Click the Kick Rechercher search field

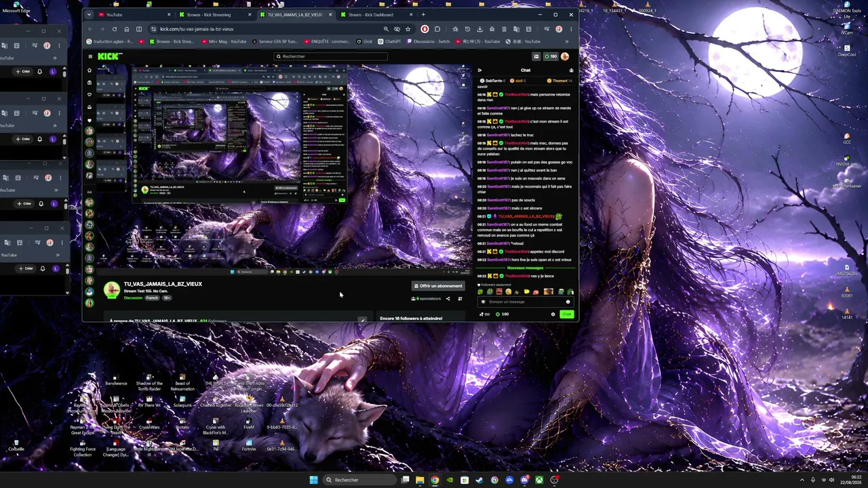tap(330, 56)
